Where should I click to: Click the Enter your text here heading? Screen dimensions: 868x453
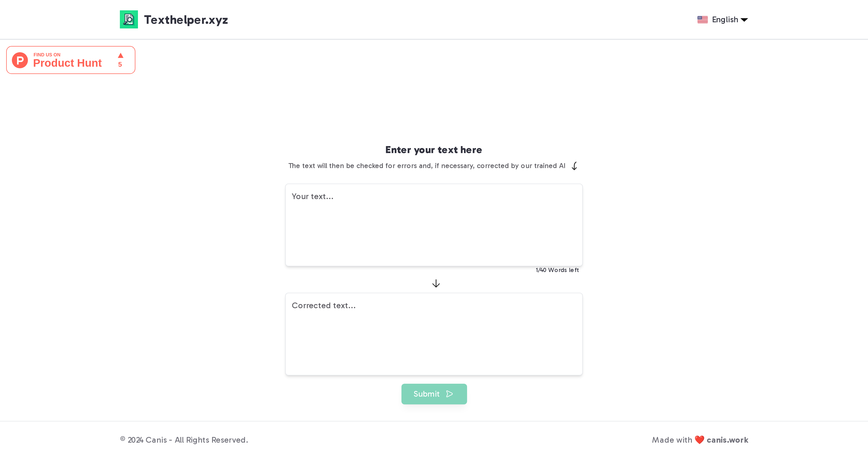434,149
